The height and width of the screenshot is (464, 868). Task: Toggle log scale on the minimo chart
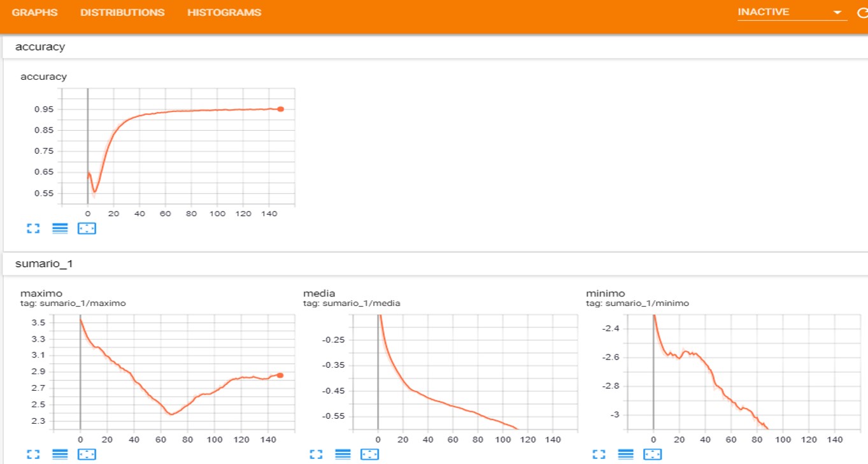click(x=626, y=454)
